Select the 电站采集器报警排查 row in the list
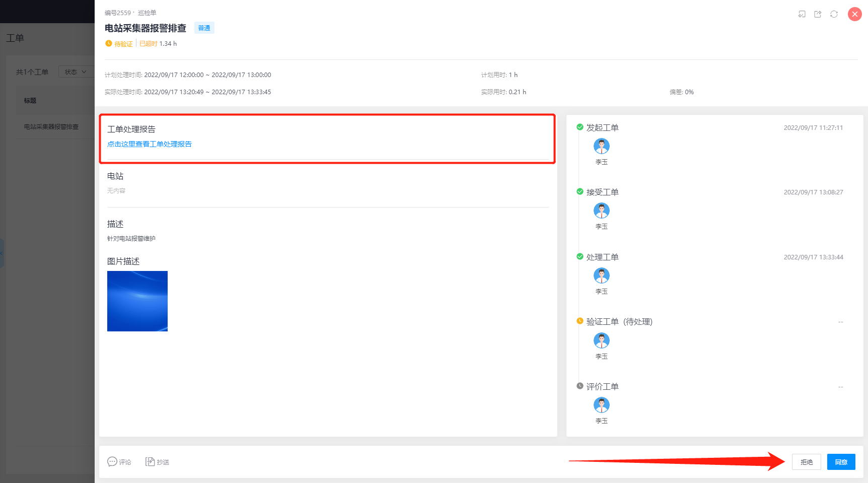 pyautogui.click(x=51, y=127)
